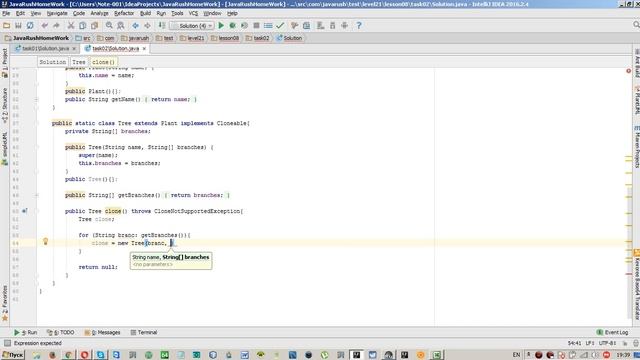This screenshot has height=360, width=640.
Task: Open the Solution (4) run configuration dropdown
Action: pyautogui.click(x=192, y=26)
